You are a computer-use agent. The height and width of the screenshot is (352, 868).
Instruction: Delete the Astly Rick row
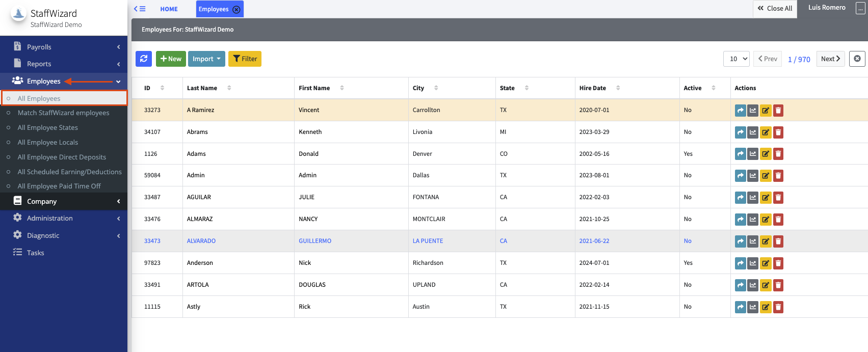pyautogui.click(x=778, y=307)
